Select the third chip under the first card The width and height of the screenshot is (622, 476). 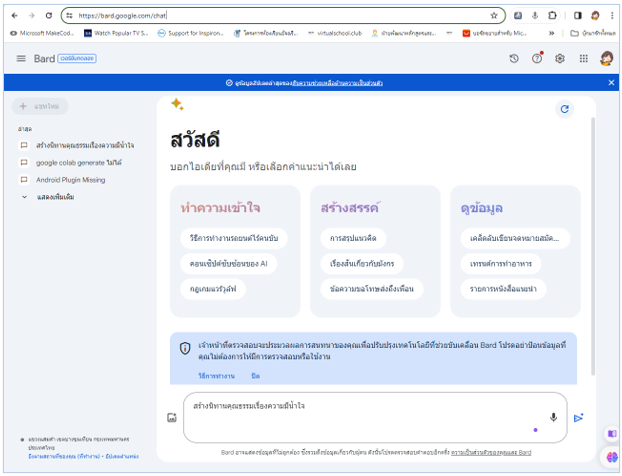pyautogui.click(x=213, y=289)
